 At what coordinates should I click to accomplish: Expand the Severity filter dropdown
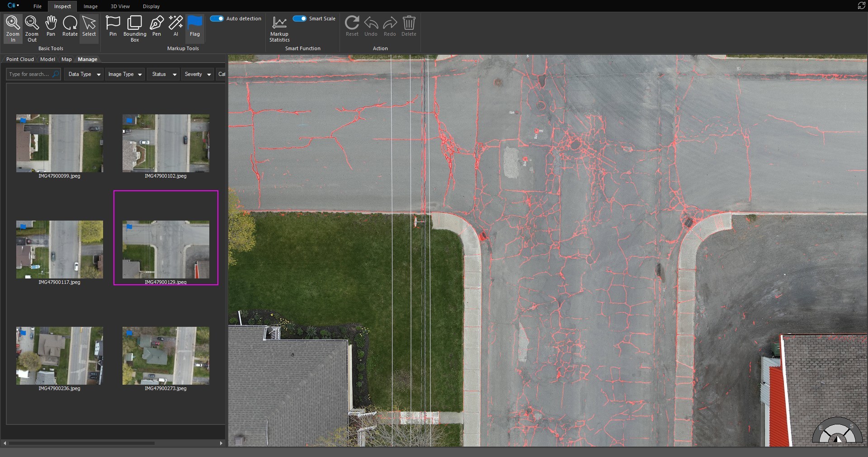198,74
